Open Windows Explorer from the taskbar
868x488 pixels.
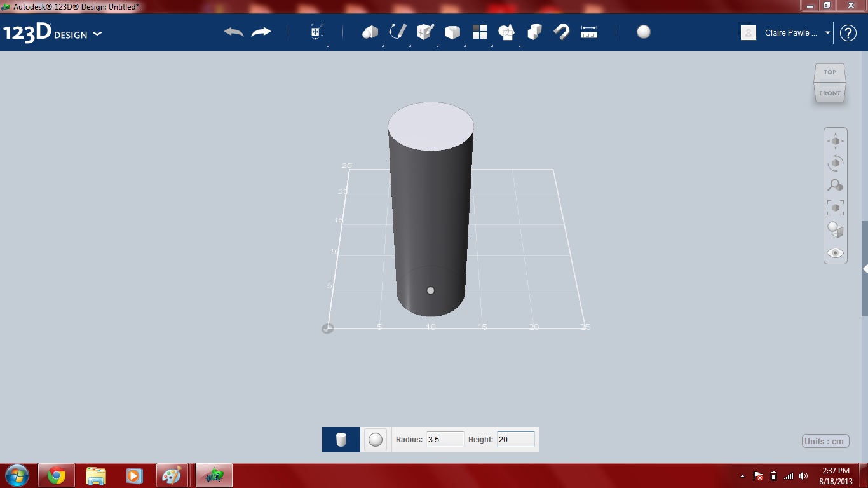[x=95, y=475]
